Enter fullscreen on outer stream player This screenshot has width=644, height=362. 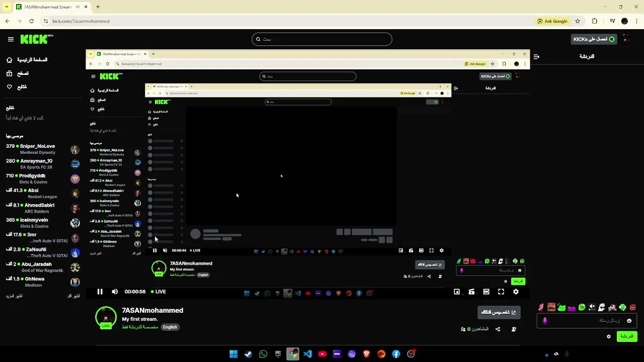(501, 292)
